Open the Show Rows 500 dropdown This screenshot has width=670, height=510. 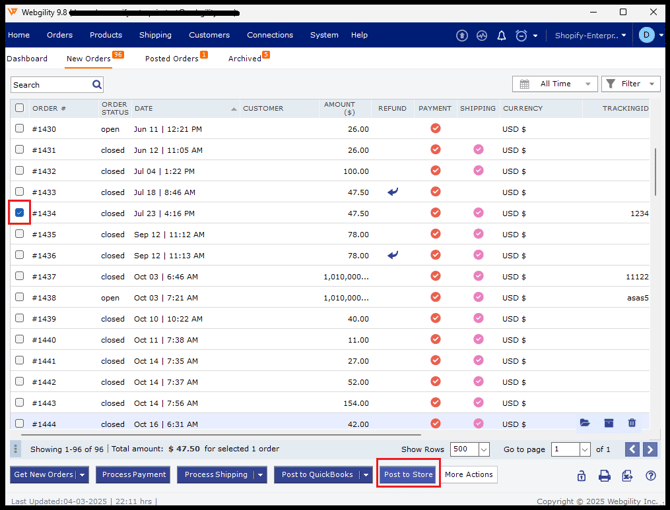click(x=484, y=450)
